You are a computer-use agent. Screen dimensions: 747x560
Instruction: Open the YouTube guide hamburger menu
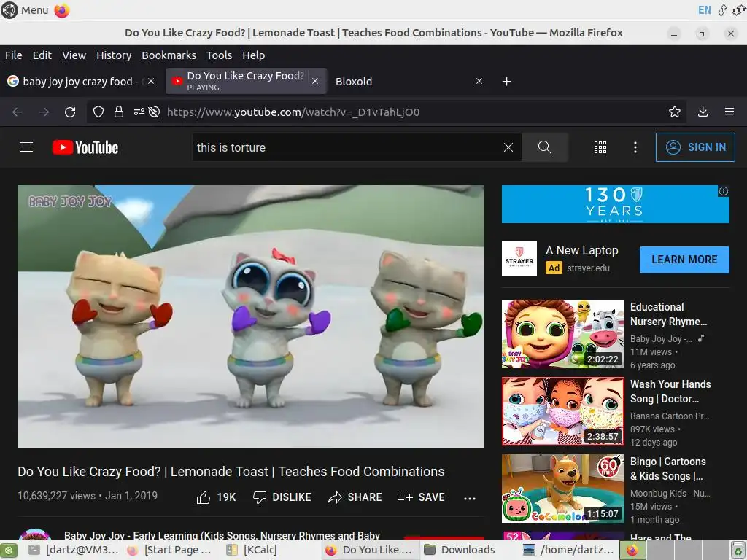tap(26, 147)
